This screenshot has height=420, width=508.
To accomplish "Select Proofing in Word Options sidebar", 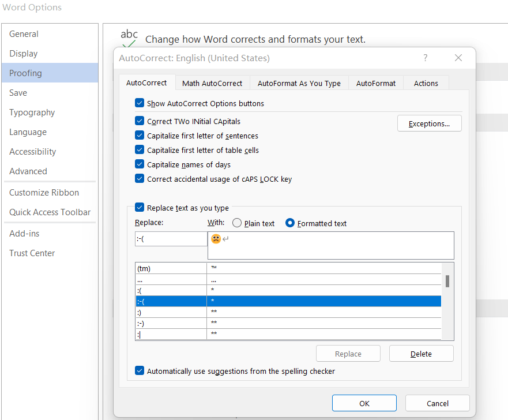I will tap(50, 73).
